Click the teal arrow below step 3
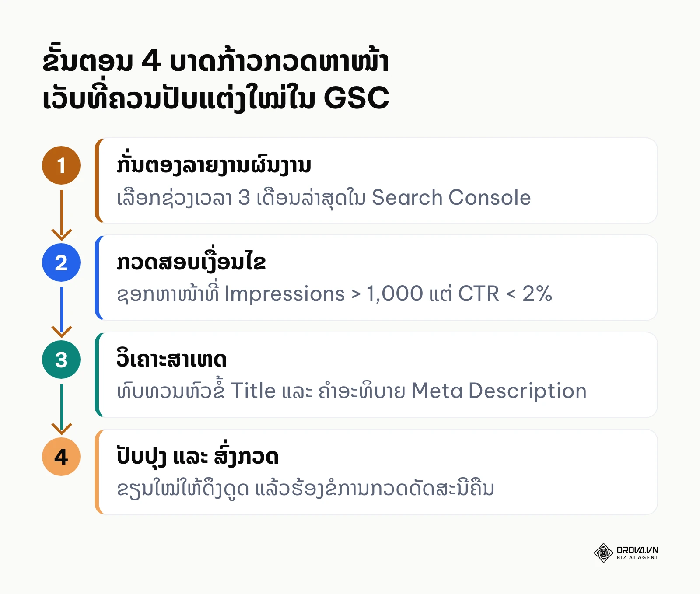700x594 pixels. coord(61,409)
